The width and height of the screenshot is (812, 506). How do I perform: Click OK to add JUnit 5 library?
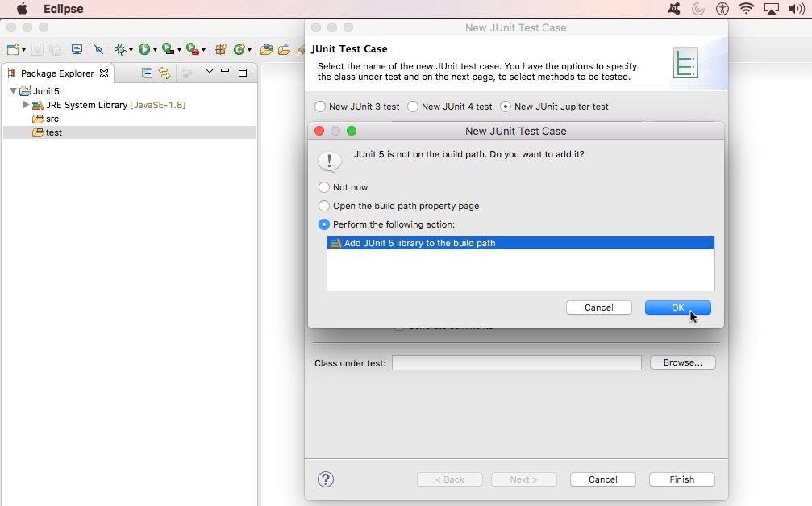(x=678, y=307)
